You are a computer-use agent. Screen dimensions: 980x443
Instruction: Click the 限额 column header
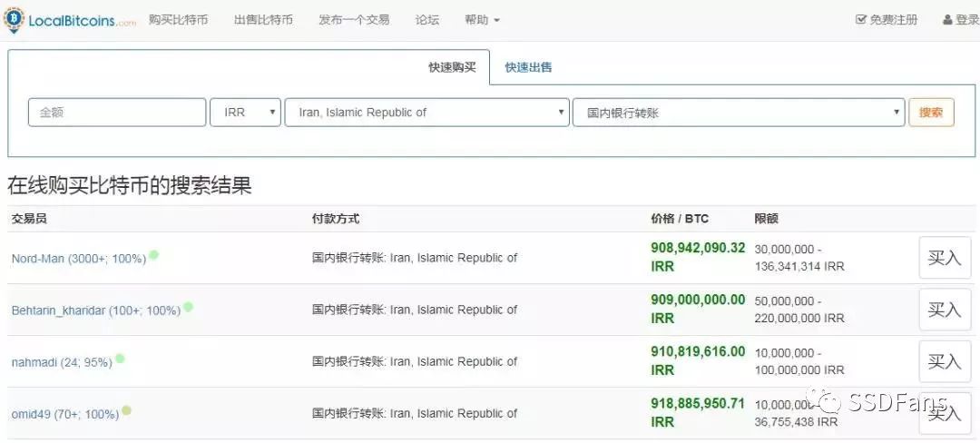click(x=766, y=219)
